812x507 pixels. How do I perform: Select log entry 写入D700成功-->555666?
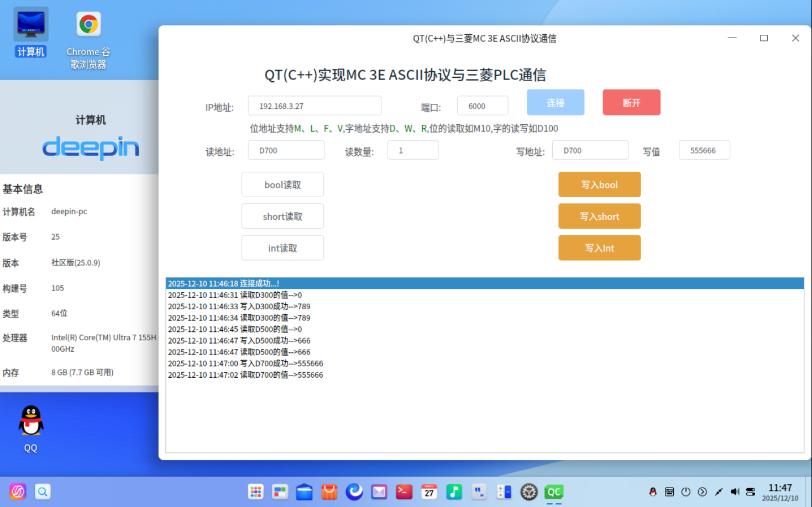(x=485, y=363)
